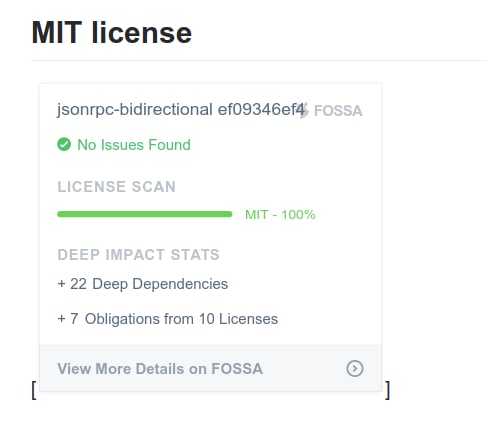Click the green checkmark status icon
The width and height of the screenshot is (487, 445).
tap(64, 144)
